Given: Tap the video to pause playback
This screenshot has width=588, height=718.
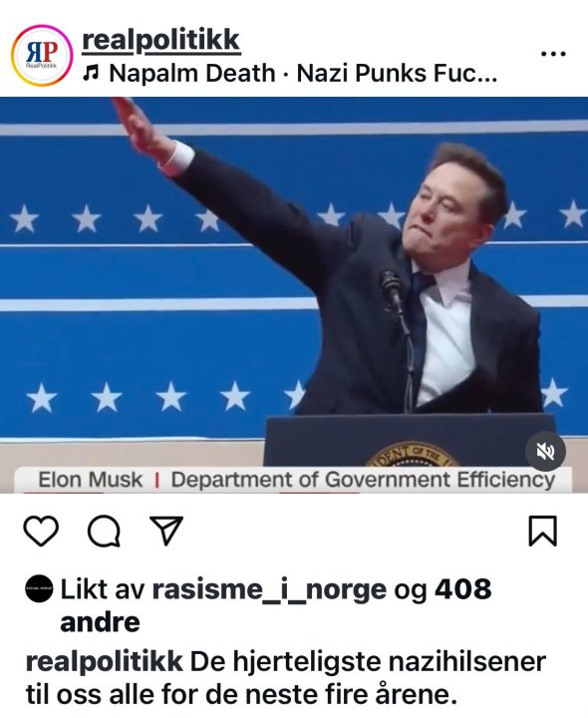Looking at the screenshot, I should [x=294, y=295].
